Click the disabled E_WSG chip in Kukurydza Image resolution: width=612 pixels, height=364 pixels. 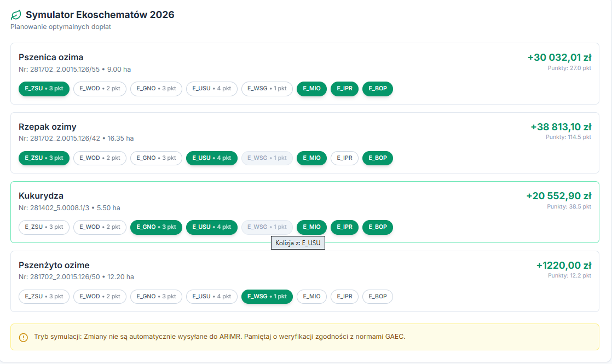(267, 227)
